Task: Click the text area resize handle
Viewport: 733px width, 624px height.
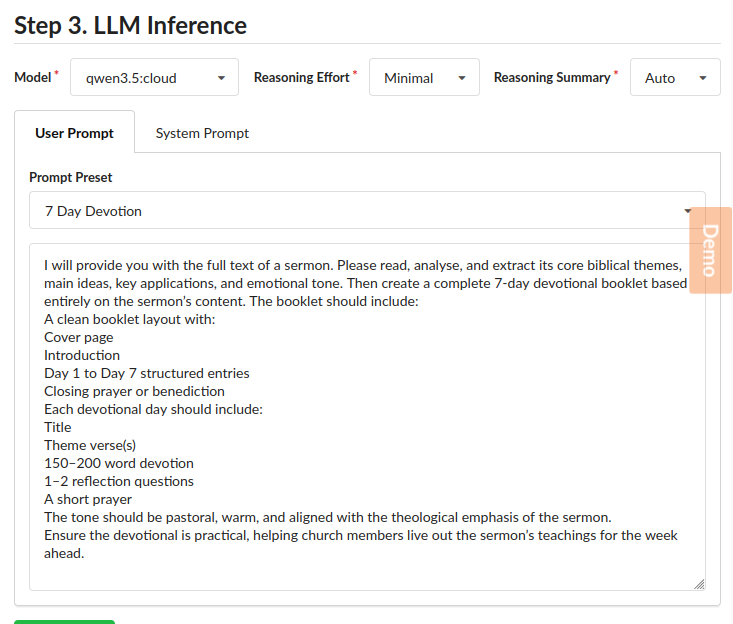Action: point(699,584)
